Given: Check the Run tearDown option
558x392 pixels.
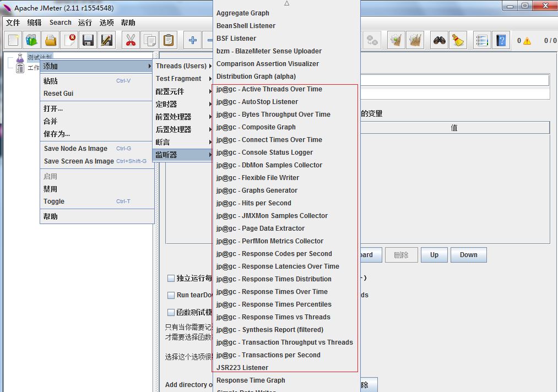Looking at the screenshot, I should pyautogui.click(x=171, y=295).
